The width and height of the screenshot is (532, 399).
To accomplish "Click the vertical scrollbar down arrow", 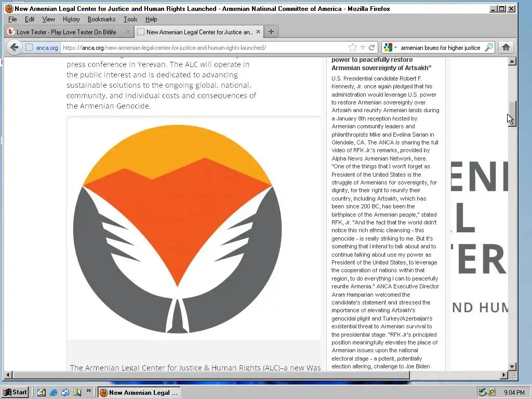I will (x=512, y=367).
